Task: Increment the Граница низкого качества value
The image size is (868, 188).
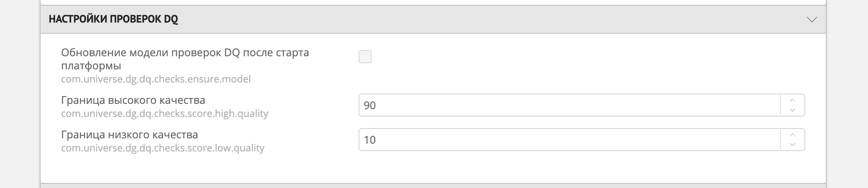Action: [x=792, y=135]
